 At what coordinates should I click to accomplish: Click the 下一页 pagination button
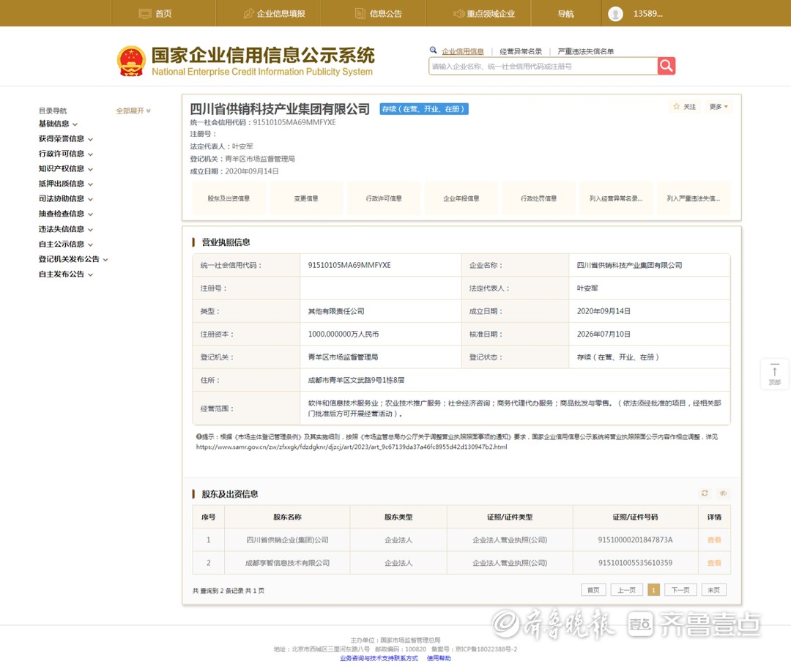click(680, 590)
